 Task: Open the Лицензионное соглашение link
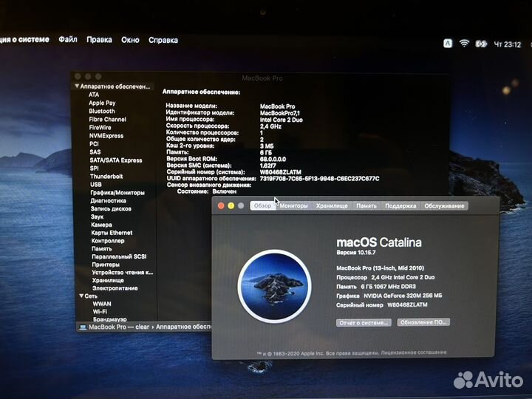click(x=414, y=352)
